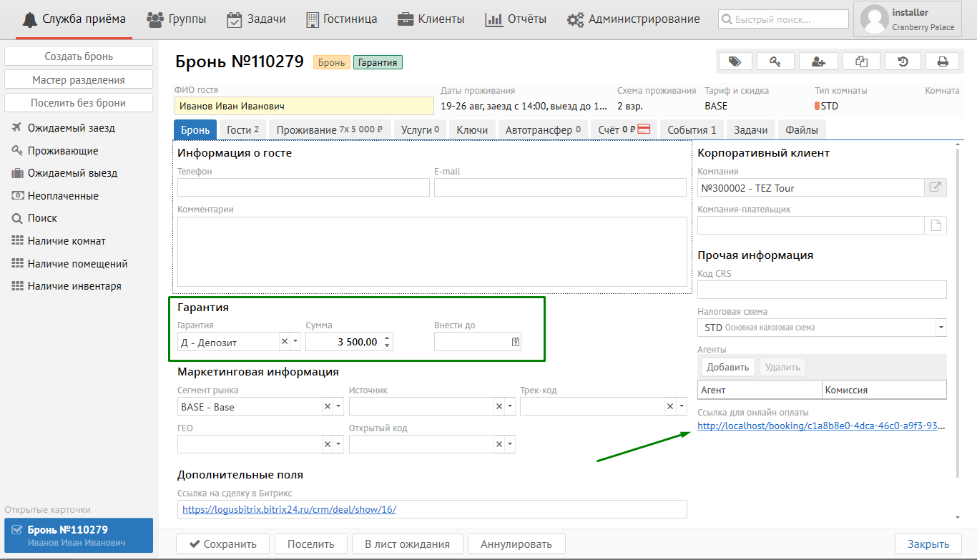Clear the Д - Депозит guarantee value
Screen dimensions: 977x560
[x=284, y=342]
